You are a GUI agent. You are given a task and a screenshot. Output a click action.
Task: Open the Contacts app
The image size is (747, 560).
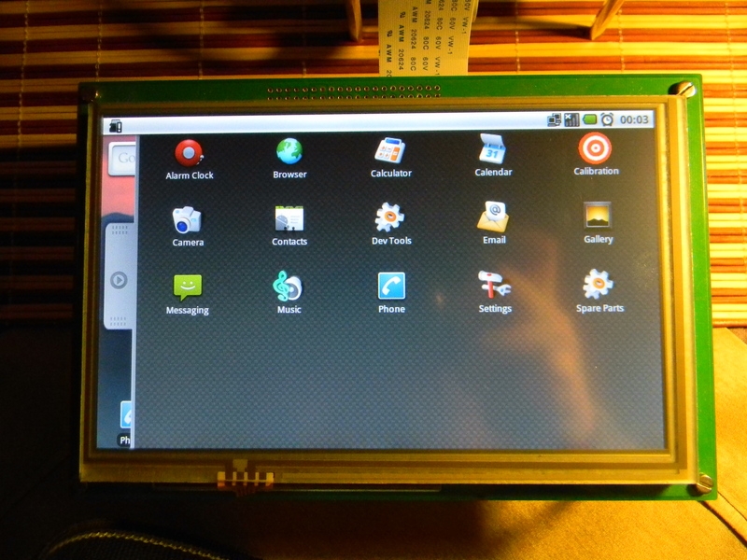(x=289, y=226)
